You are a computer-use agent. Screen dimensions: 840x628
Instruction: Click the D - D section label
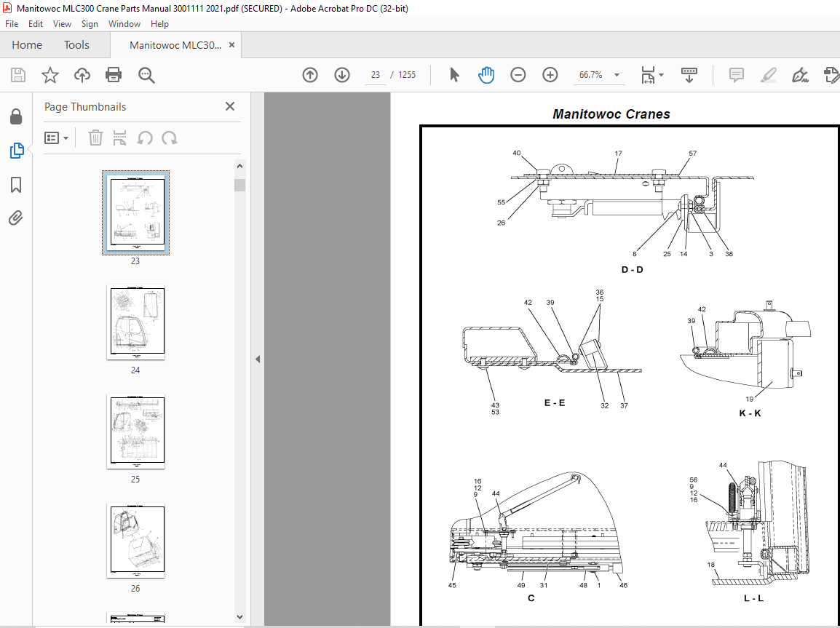(632, 269)
